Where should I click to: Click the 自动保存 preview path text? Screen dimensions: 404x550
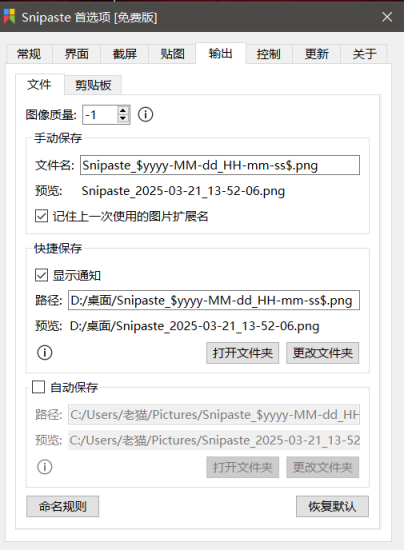coord(214,440)
